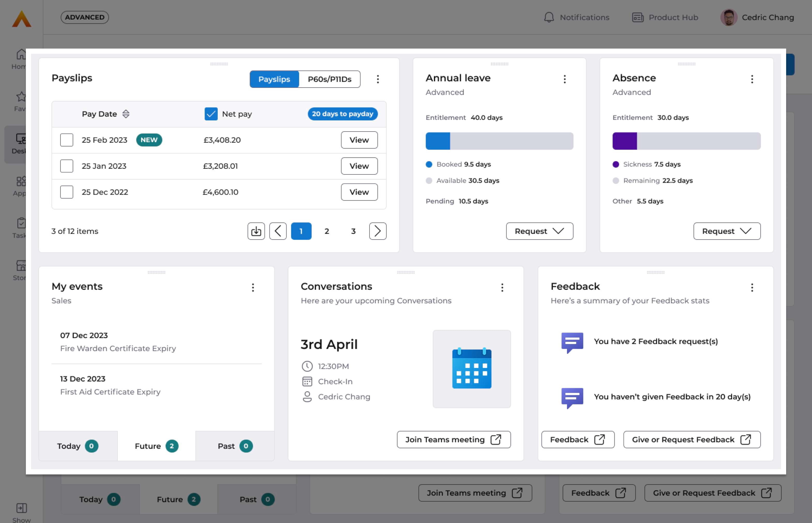Click the download payslips icon

pyautogui.click(x=256, y=231)
